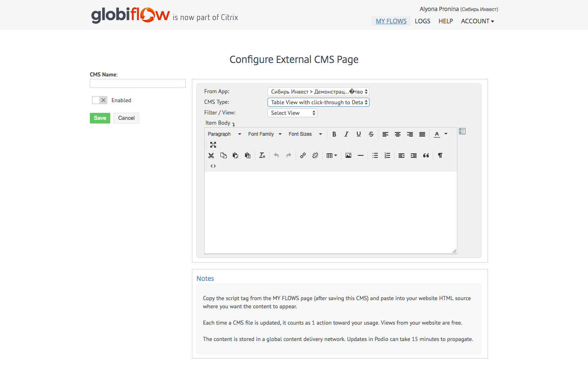Toggle the Enabled switch

point(100,100)
